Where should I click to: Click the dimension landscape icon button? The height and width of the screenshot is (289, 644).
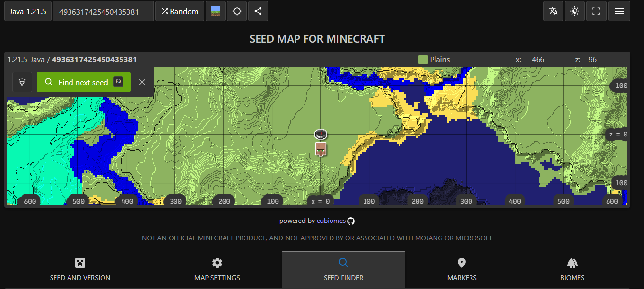[x=215, y=11]
